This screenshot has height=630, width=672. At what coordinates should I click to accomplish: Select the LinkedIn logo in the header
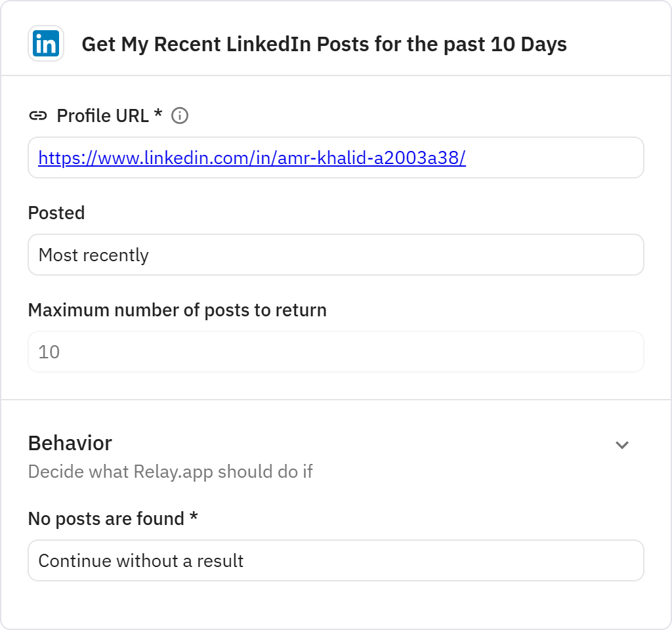click(46, 43)
